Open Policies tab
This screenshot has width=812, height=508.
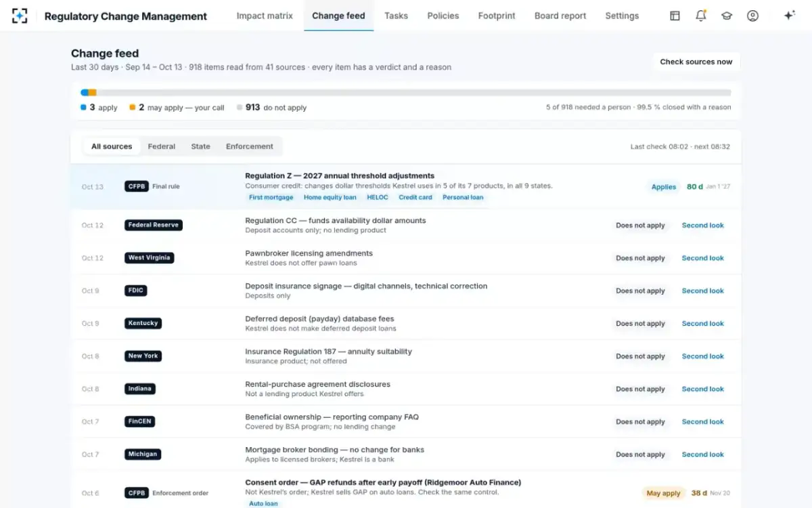pyautogui.click(x=443, y=16)
